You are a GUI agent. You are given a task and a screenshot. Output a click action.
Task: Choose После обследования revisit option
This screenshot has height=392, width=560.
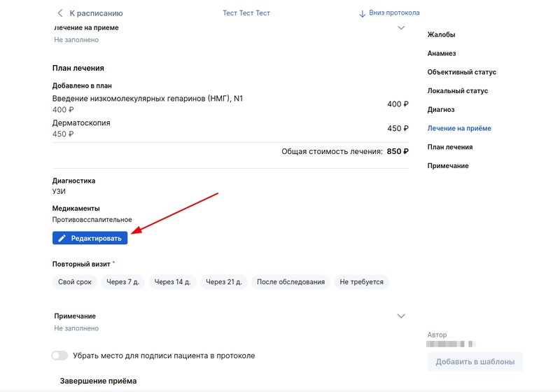click(x=290, y=281)
